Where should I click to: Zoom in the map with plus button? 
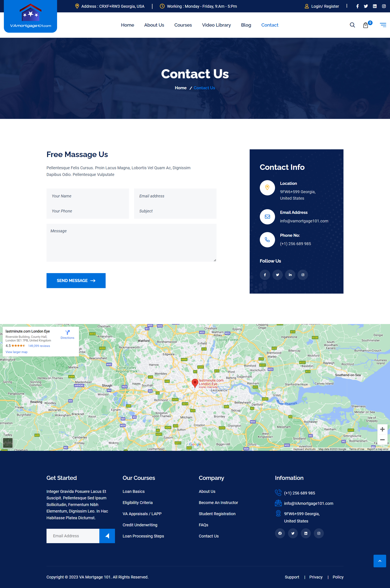point(382,429)
